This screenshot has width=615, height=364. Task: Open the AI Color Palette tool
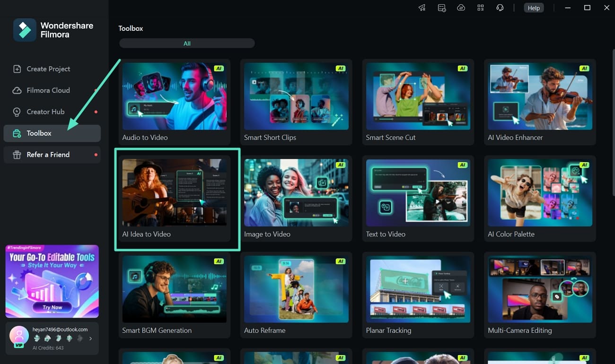pyautogui.click(x=540, y=199)
